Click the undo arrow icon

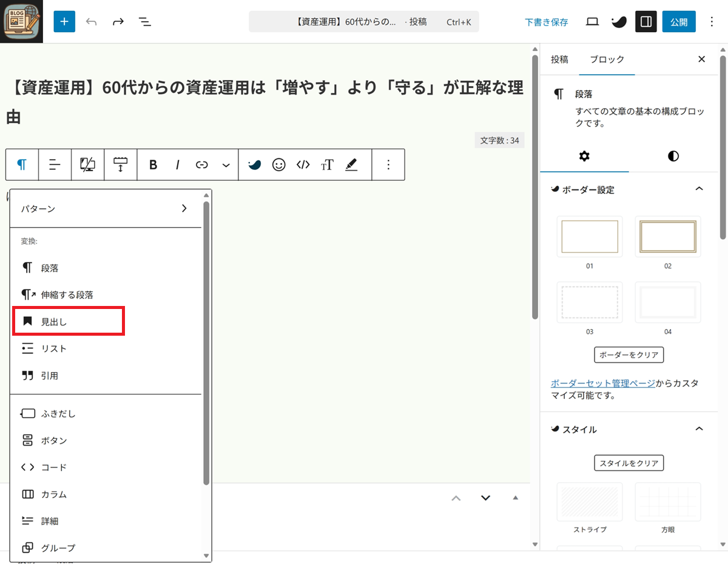(x=92, y=22)
